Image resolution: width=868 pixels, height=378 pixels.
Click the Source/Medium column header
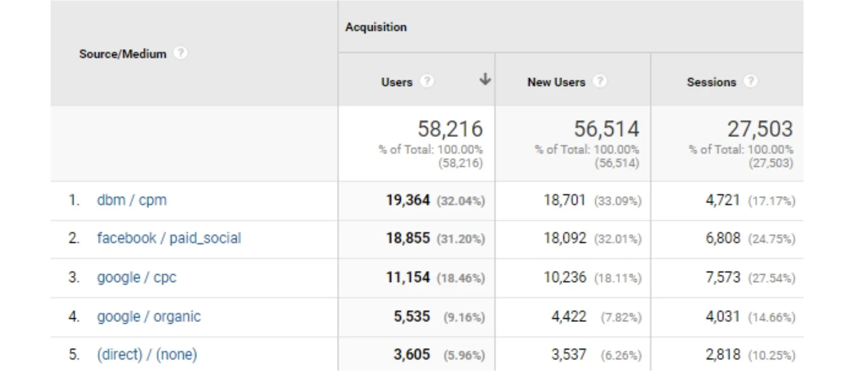pyautogui.click(x=123, y=54)
